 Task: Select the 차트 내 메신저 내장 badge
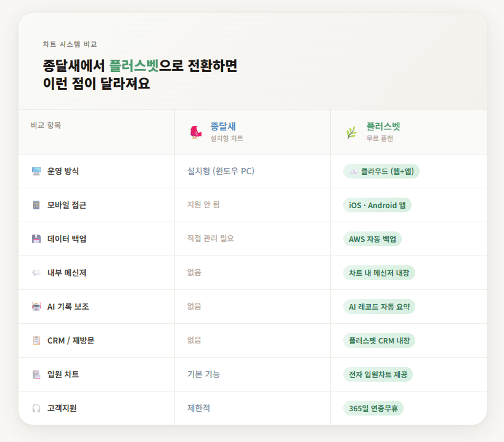379,273
